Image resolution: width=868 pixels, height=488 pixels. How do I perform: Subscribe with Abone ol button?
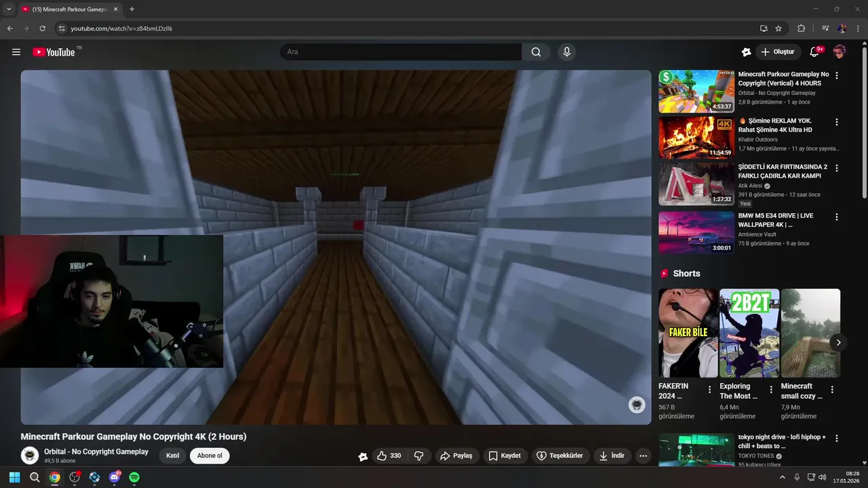pos(210,456)
